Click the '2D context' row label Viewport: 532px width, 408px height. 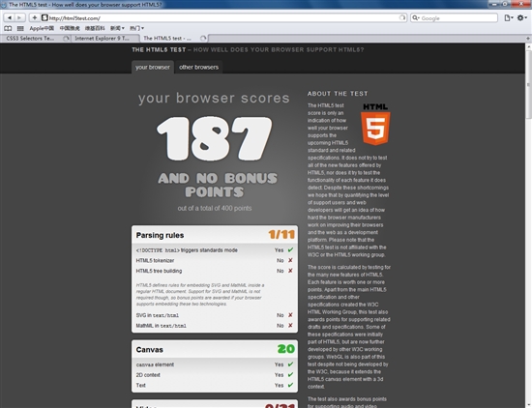point(148,375)
